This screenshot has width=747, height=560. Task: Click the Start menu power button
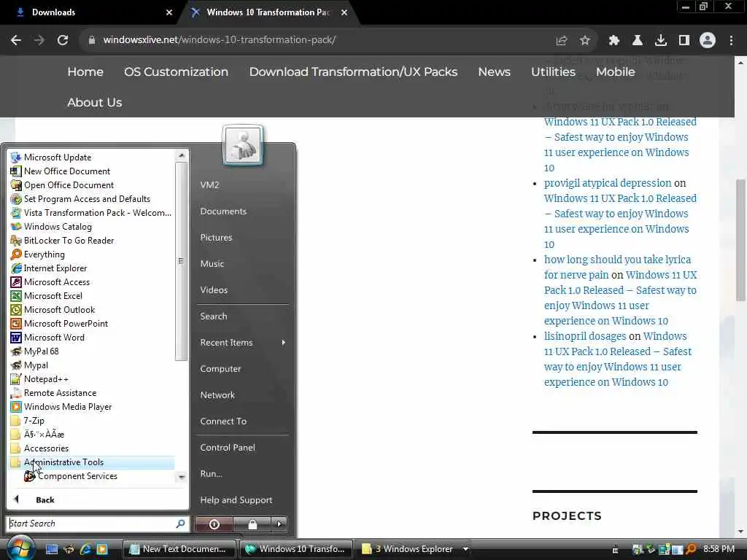214,524
